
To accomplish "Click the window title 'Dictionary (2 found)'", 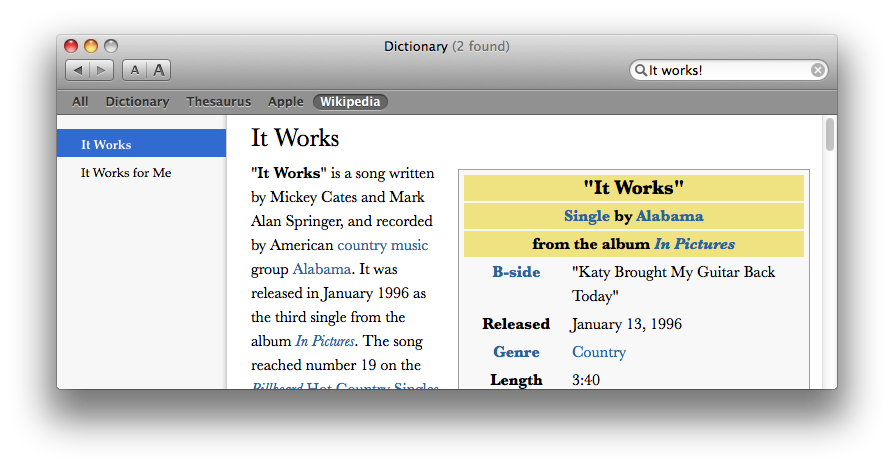I will [446, 46].
